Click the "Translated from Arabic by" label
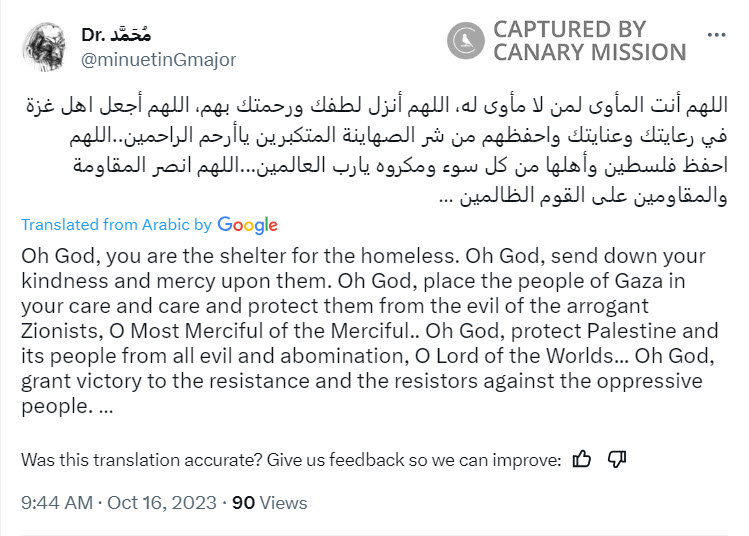 click(116, 225)
